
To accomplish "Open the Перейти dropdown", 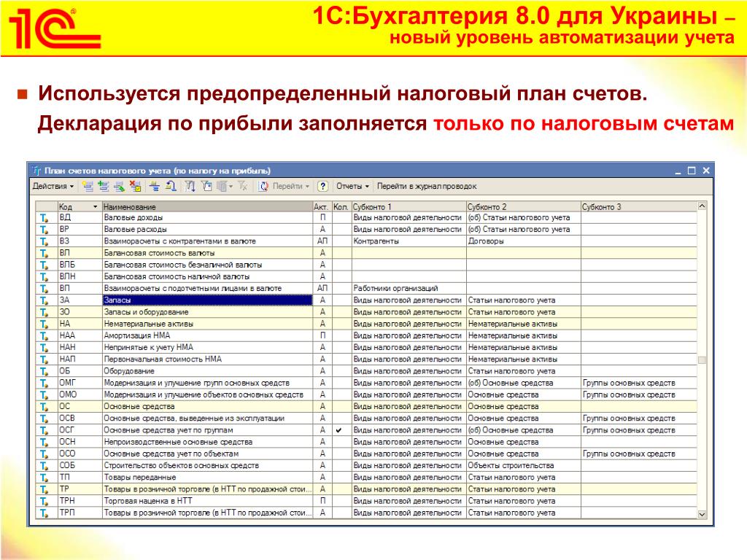I will tap(290, 186).
